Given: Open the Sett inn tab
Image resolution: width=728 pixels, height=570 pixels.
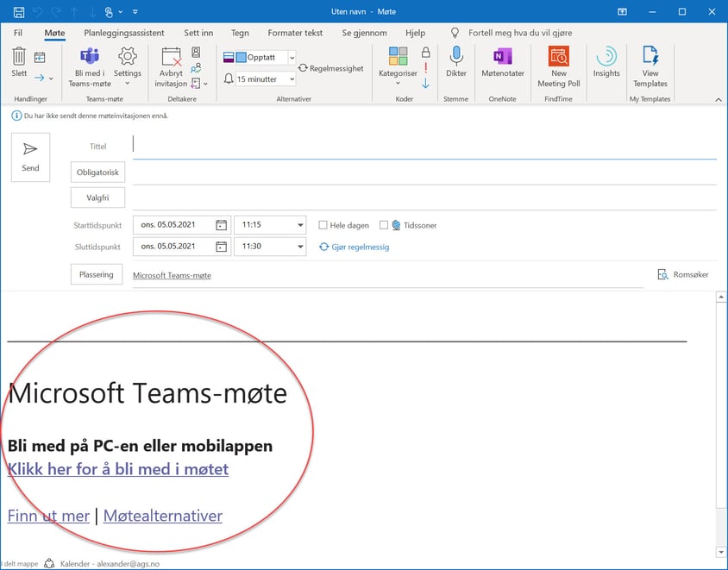Looking at the screenshot, I should [x=198, y=33].
